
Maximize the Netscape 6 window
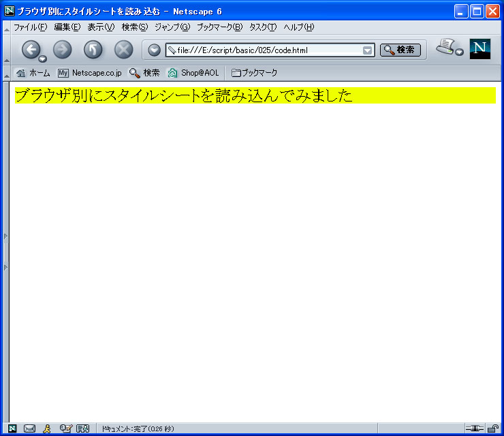click(477, 12)
